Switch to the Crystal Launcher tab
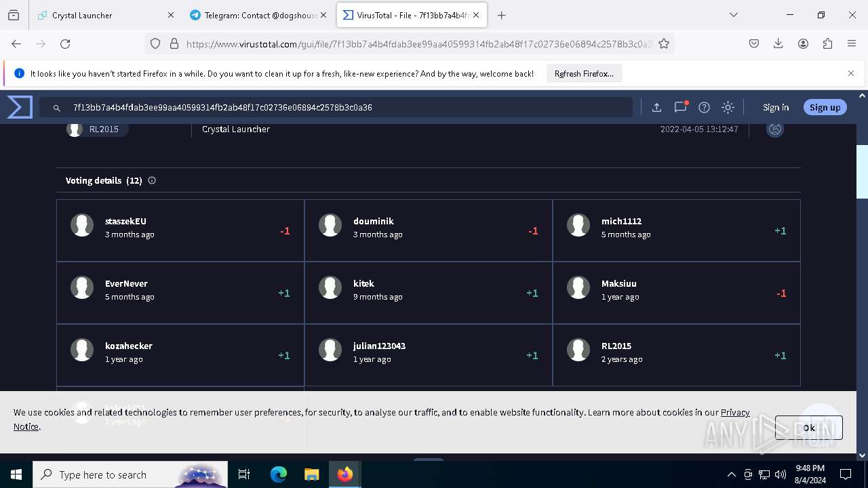This screenshot has height=488, width=868. pos(104,15)
